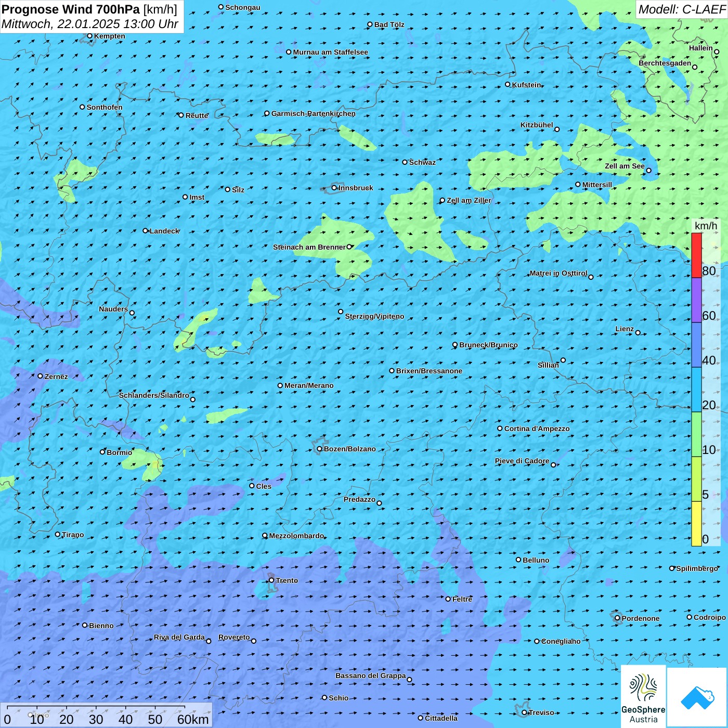Select the Kempten city label

click(x=109, y=36)
